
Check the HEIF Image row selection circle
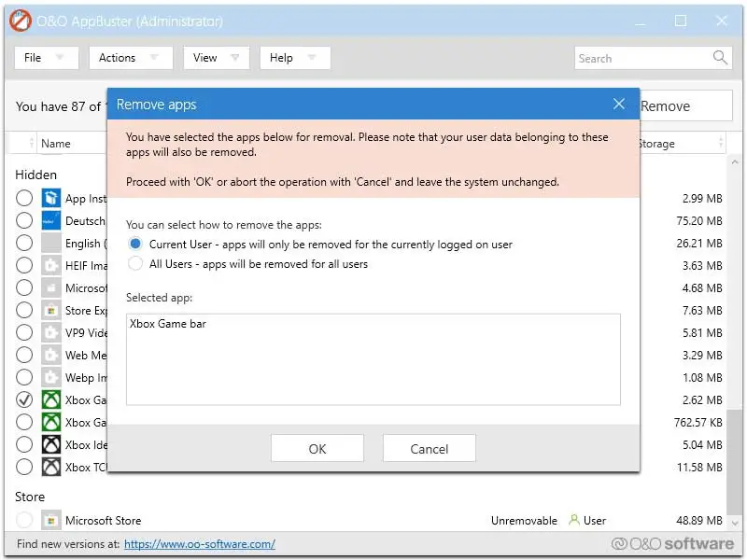[24, 265]
